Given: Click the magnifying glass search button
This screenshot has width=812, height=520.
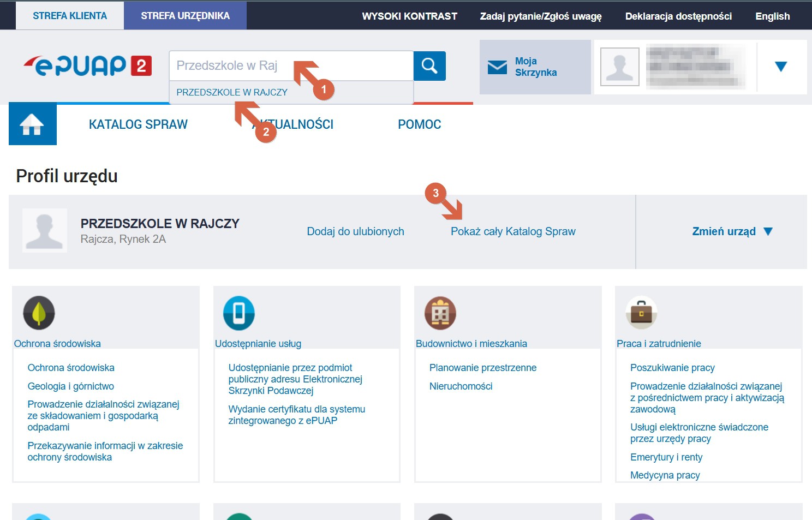Looking at the screenshot, I should (429, 66).
